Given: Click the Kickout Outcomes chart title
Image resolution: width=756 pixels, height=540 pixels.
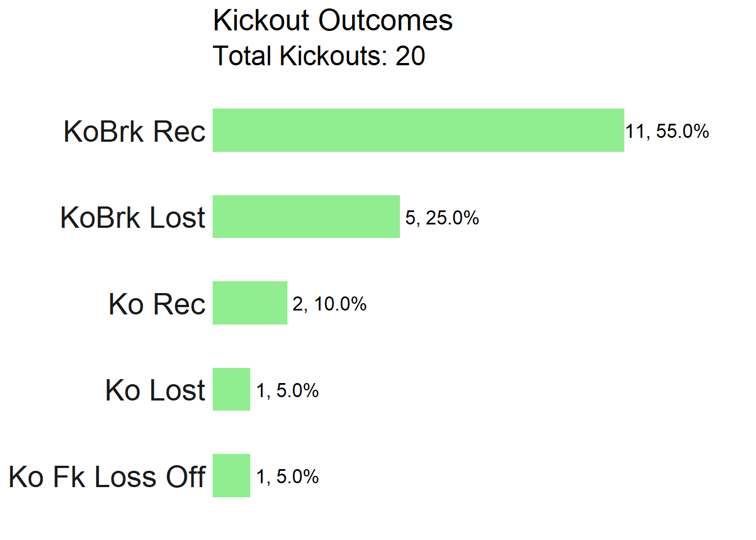Looking at the screenshot, I should 333,21.
